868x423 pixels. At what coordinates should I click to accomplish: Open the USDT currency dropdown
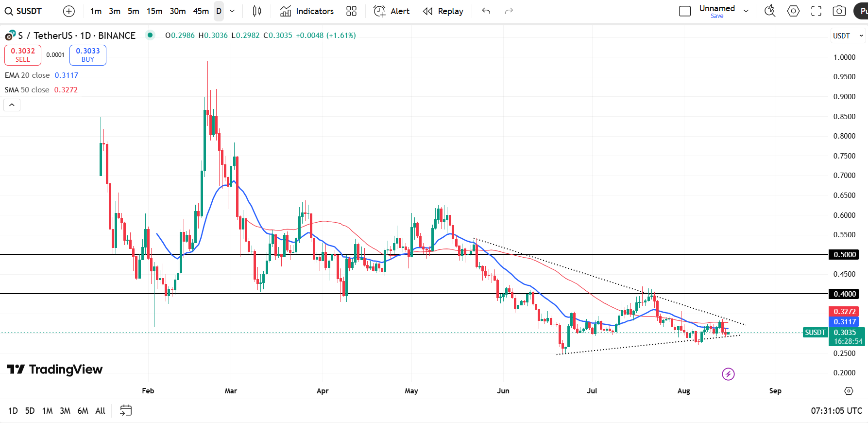pos(848,35)
